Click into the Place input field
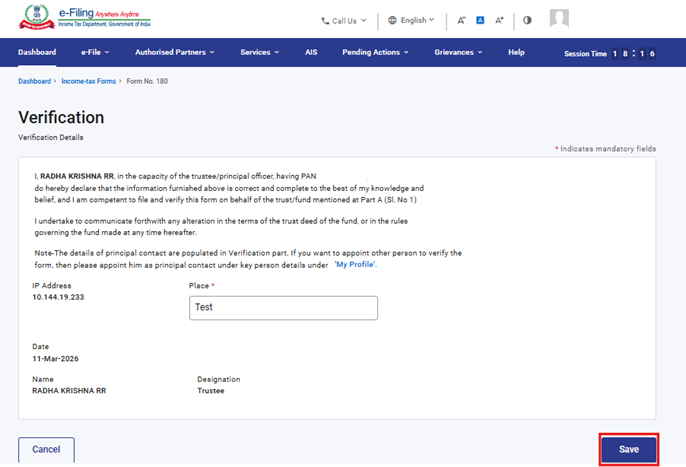Image resolution: width=686 pixels, height=467 pixels. pyautogui.click(x=283, y=308)
